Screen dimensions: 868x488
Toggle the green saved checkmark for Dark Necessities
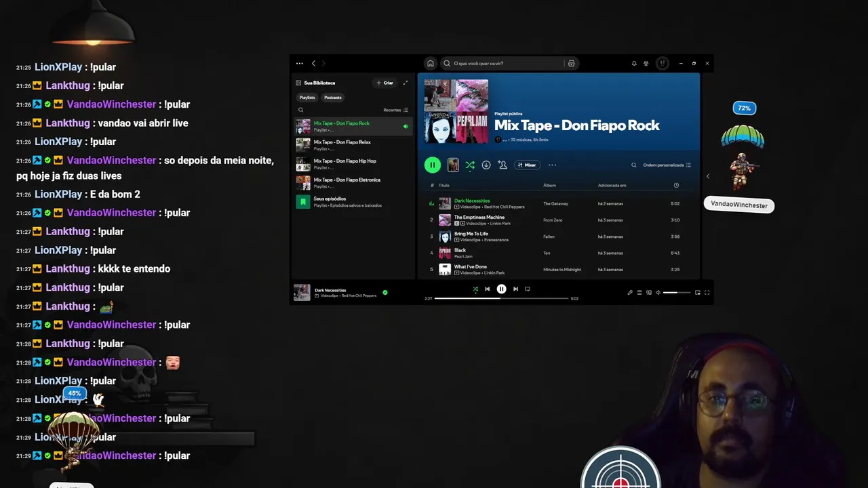coord(385,292)
